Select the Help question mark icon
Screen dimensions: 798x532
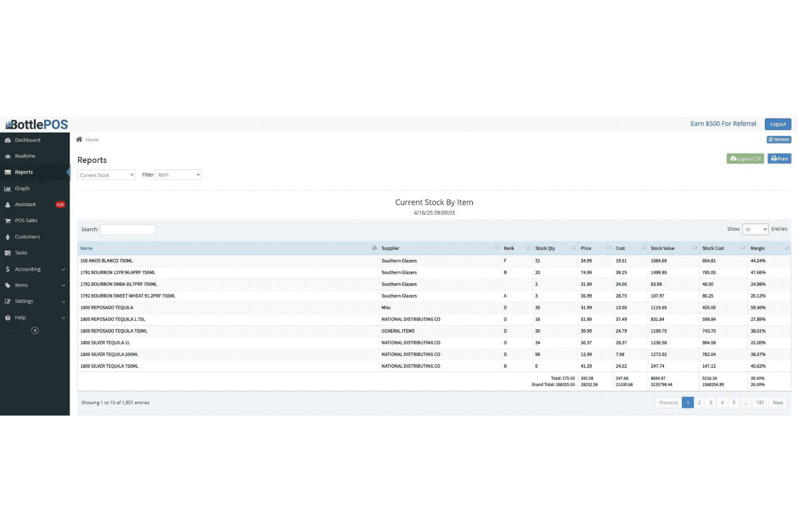point(8,317)
